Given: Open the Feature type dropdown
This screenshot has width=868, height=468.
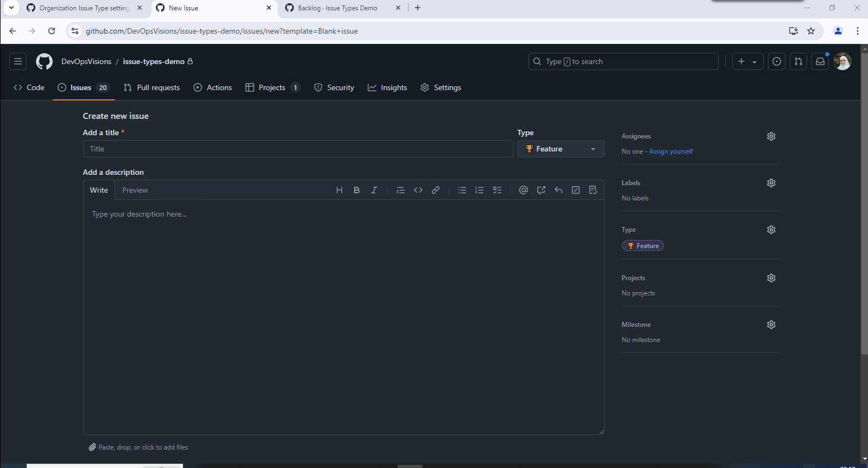Looking at the screenshot, I should click(561, 149).
